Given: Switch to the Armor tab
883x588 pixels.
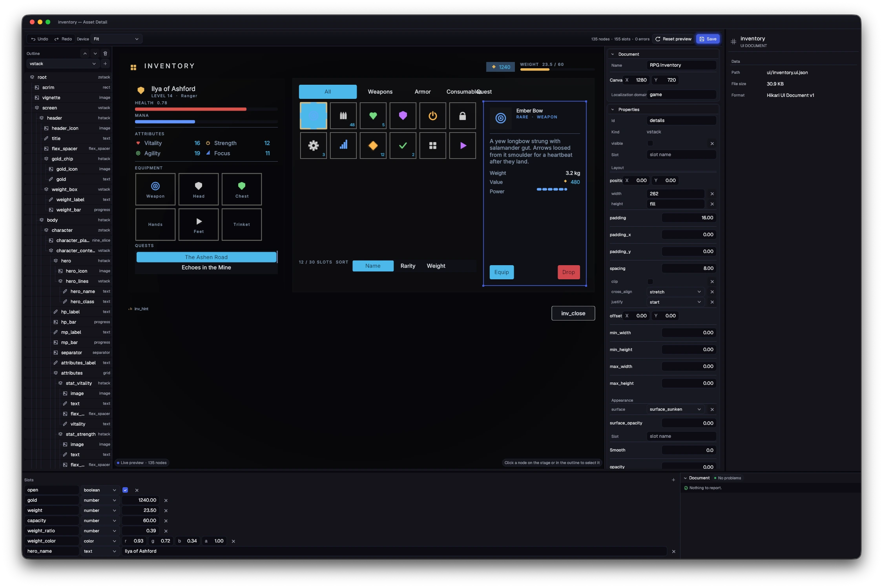Looking at the screenshot, I should pyautogui.click(x=423, y=92).
